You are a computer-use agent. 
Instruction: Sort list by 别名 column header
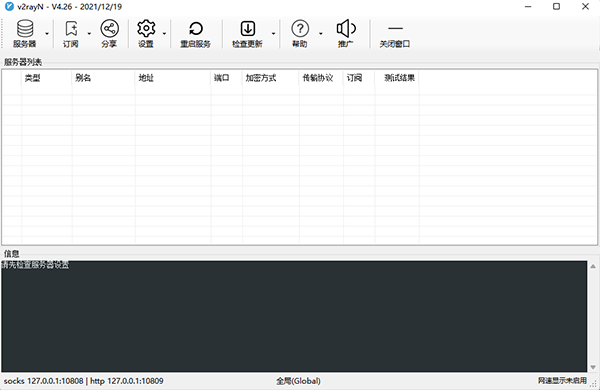(x=103, y=78)
